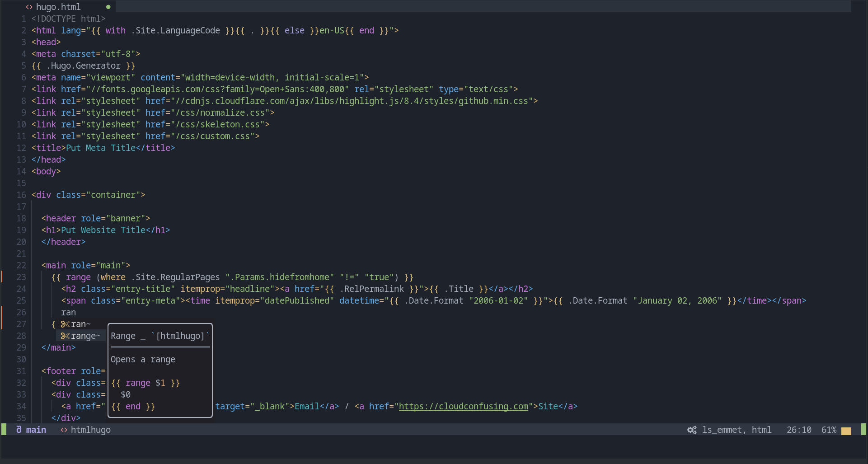Select the range~ snippet completion item
Image resolution: width=868 pixels, height=464 pixels.
(x=81, y=336)
